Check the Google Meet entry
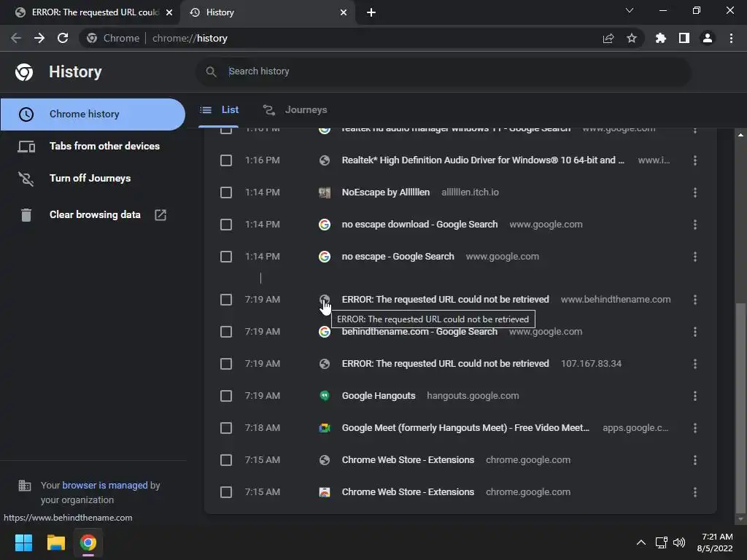747x560 pixels. 226,428
